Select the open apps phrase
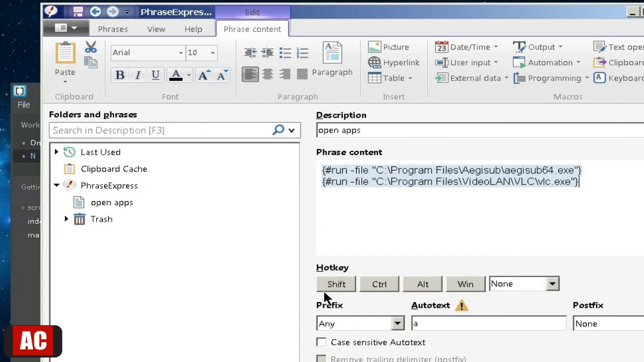Image resolution: width=644 pixels, height=362 pixels. click(x=112, y=203)
